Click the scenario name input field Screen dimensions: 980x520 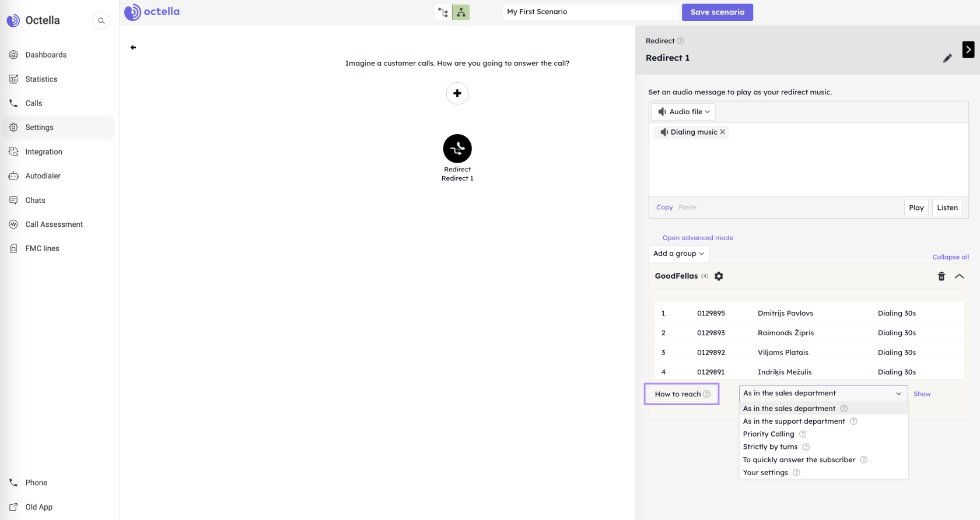591,12
